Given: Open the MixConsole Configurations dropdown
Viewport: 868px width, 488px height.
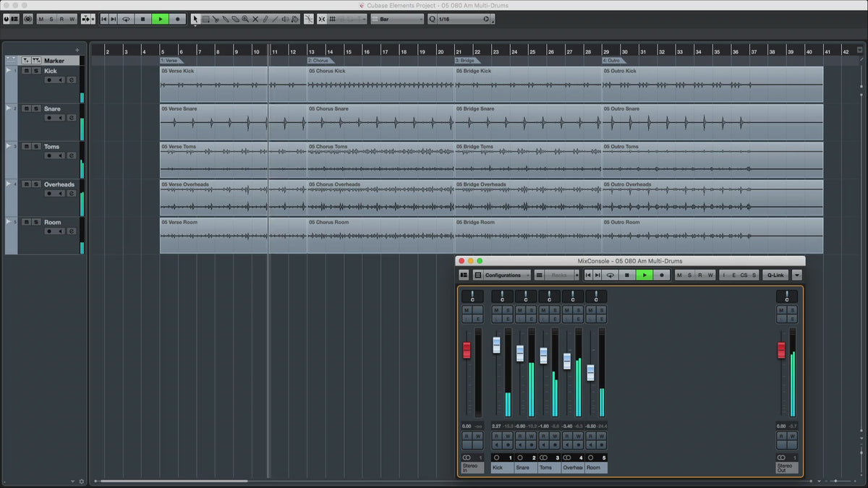Looking at the screenshot, I should tap(506, 275).
